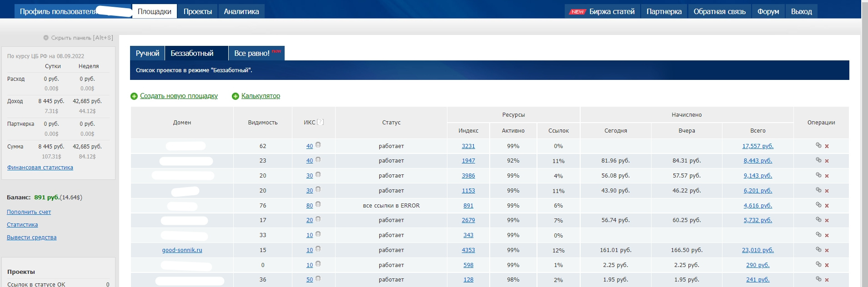Image resolution: width=868 pixels, height=287 pixels.
Task: Click the gray icon beside ИКС 80
Action: [x=318, y=204]
